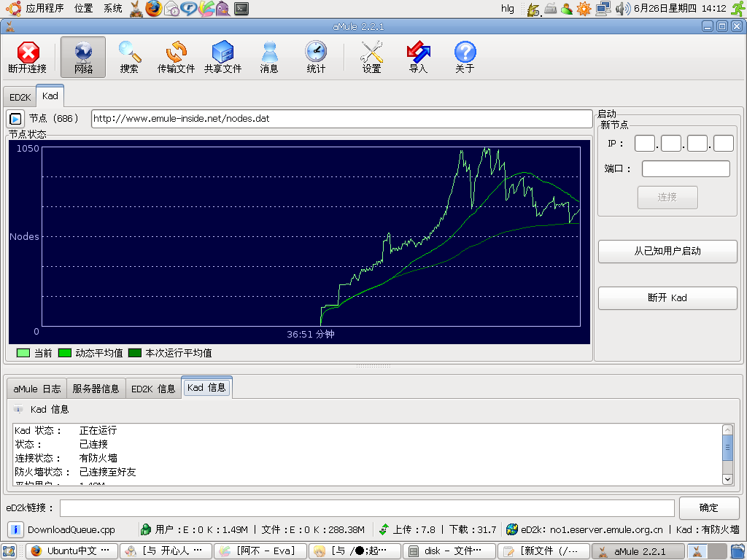Focus the 端口 port field

click(x=686, y=168)
